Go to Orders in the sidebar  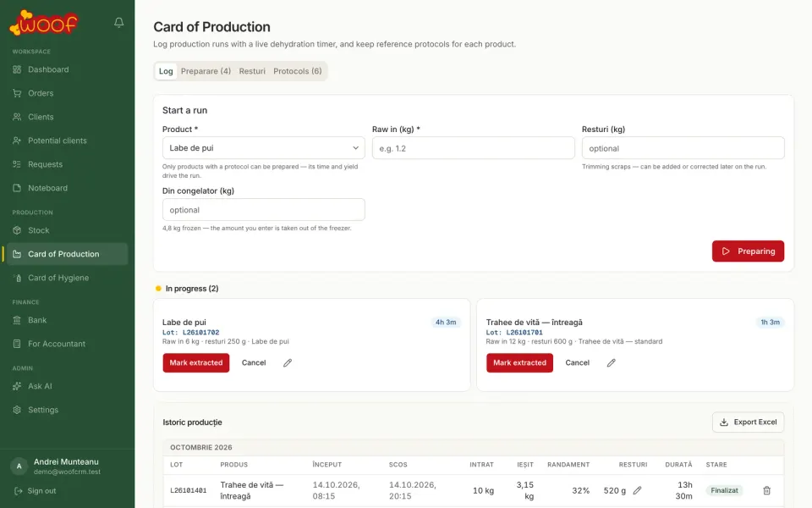tap(68, 93)
